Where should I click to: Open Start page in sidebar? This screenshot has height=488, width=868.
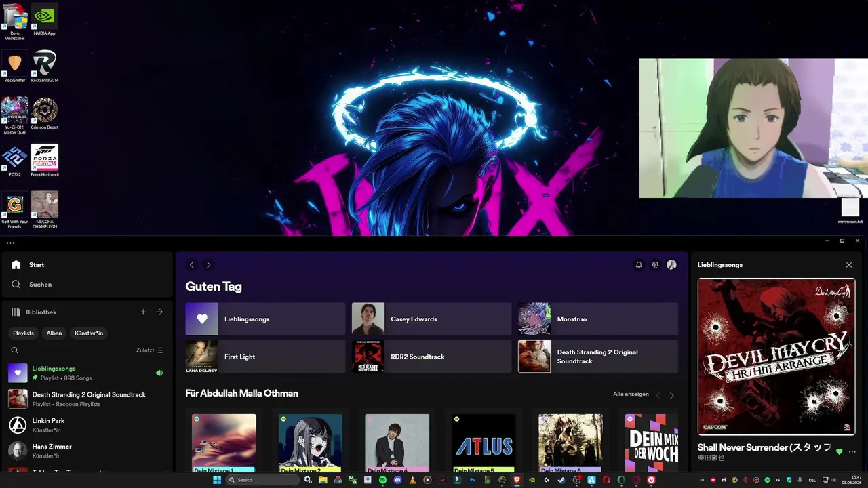tap(37, 265)
